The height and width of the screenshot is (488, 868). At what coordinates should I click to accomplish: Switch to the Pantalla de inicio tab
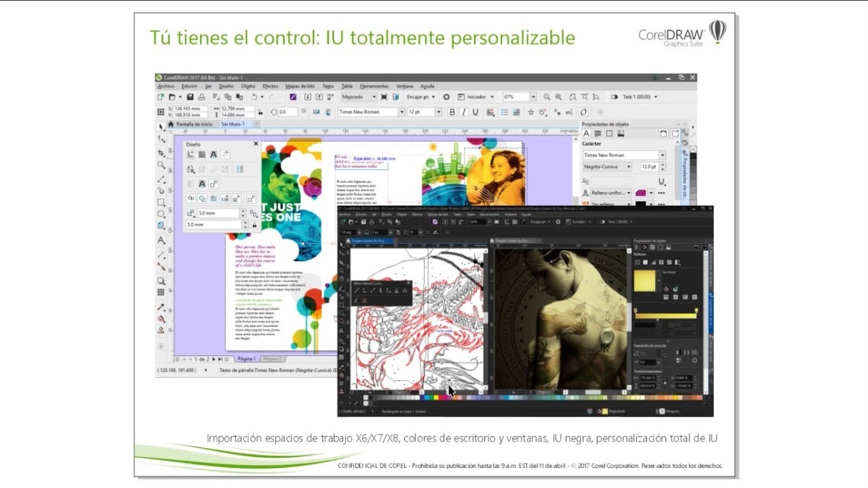[x=194, y=124]
